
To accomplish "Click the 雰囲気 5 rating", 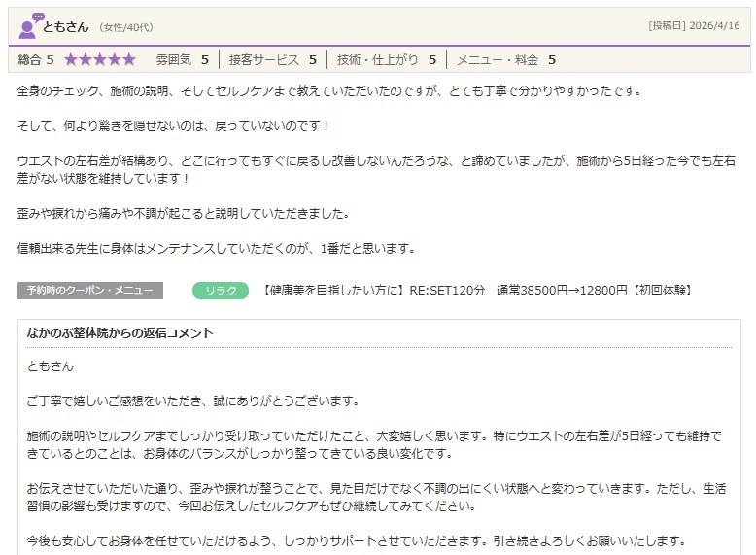I will 183,60.
